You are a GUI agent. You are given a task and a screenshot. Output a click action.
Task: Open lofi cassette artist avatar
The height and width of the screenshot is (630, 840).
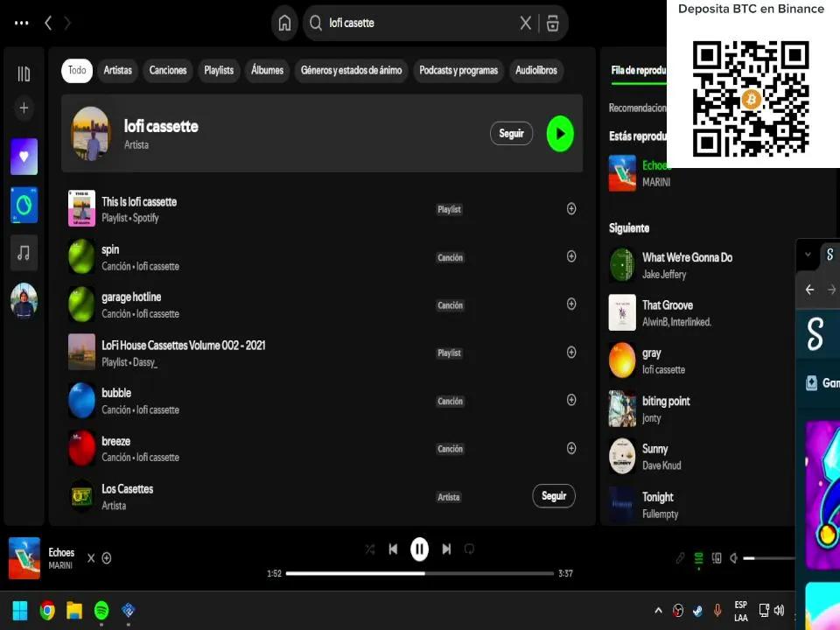tap(90, 133)
